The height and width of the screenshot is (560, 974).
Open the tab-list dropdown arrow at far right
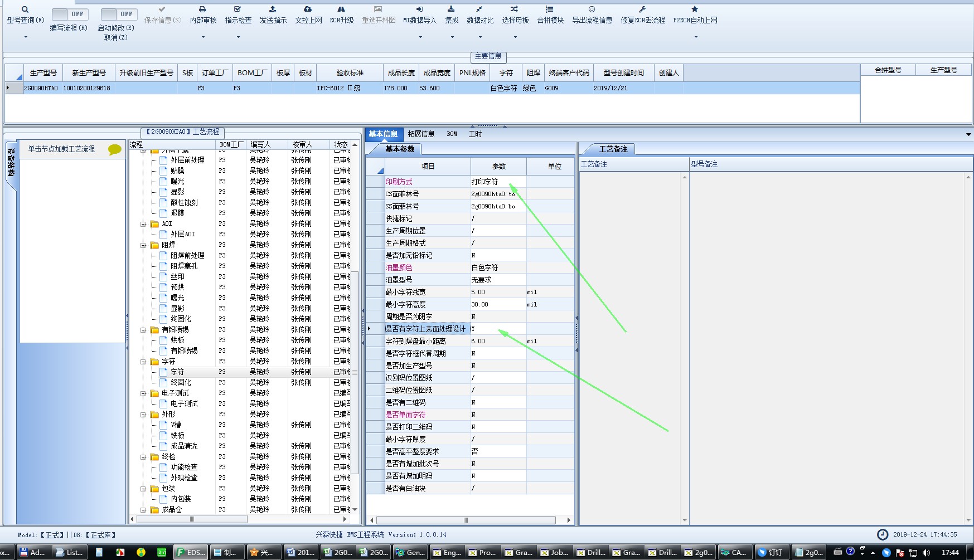click(x=968, y=134)
